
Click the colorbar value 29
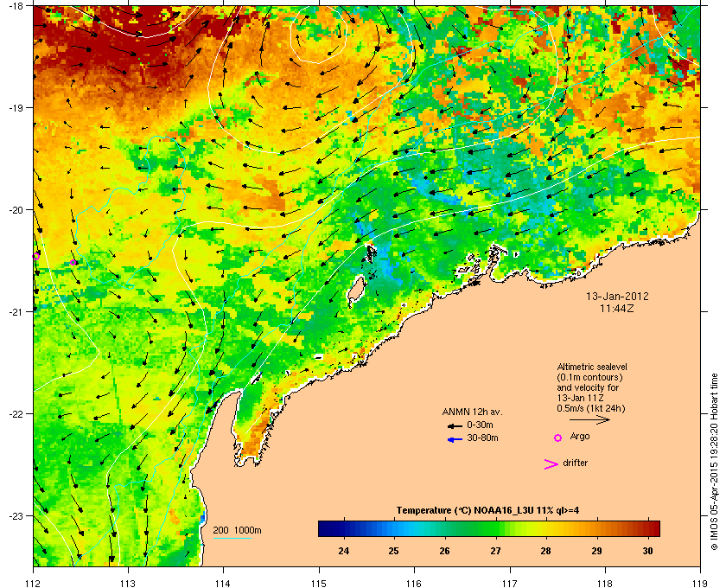tap(596, 551)
